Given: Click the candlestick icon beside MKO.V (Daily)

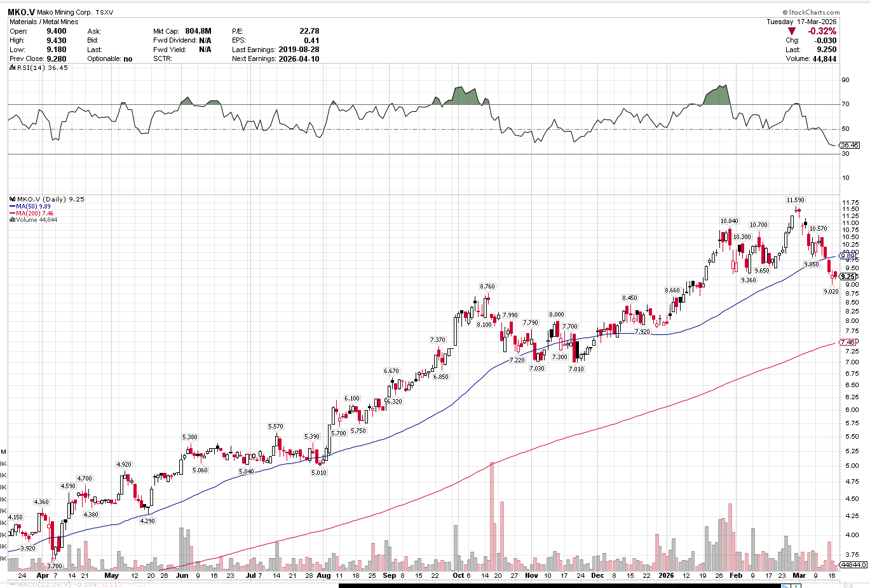Looking at the screenshot, I should [13, 200].
